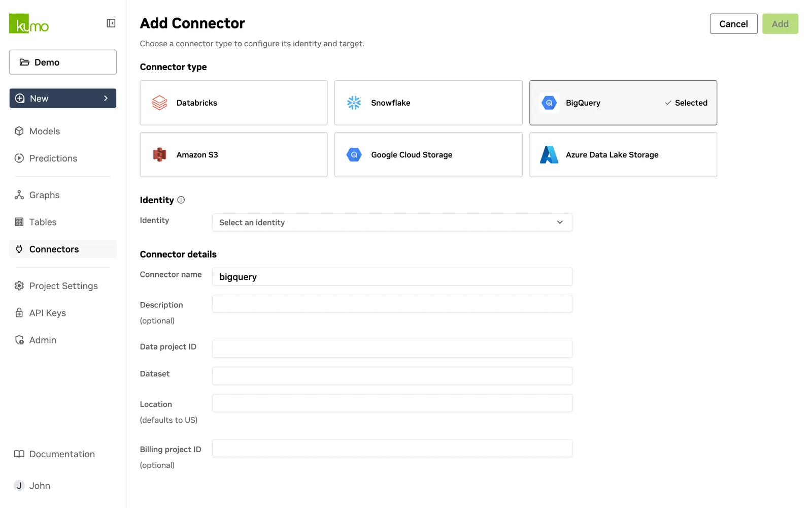
Task: Click the Google Cloud Storage logo icon
Action: [354, 154]
